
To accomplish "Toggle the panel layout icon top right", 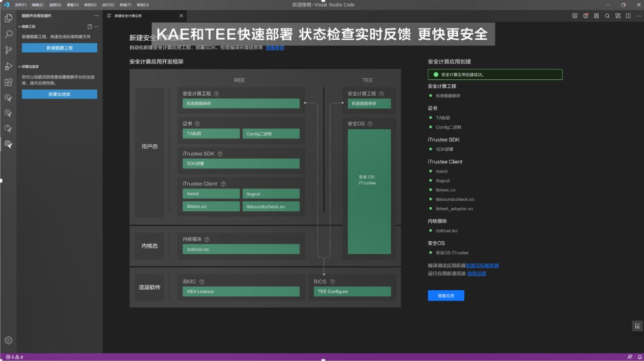I will pyautogui.click(x=618, y=16).
